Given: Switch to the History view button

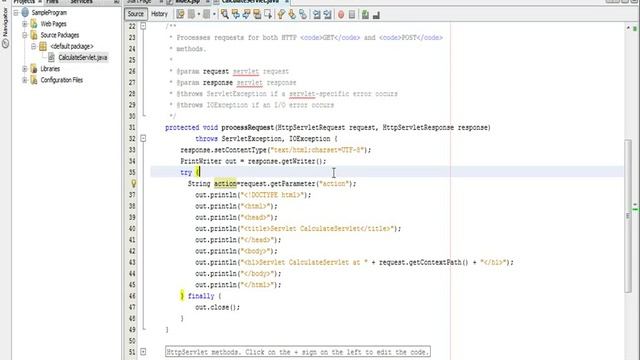Looking at the screenshot, I should tap(159, 14).
